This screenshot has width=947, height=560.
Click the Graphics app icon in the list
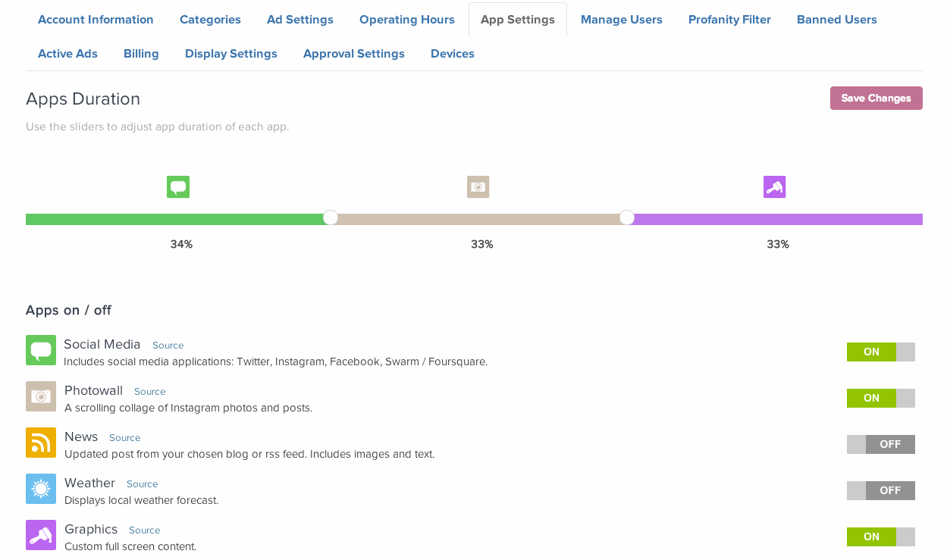click(40, 535)
